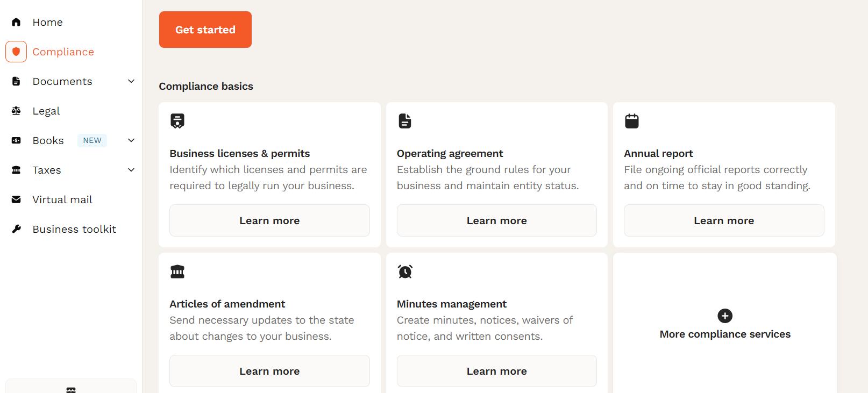Learn more about Operating agreement
This screenshot has width=868, height=393.
tap(497, 220)
